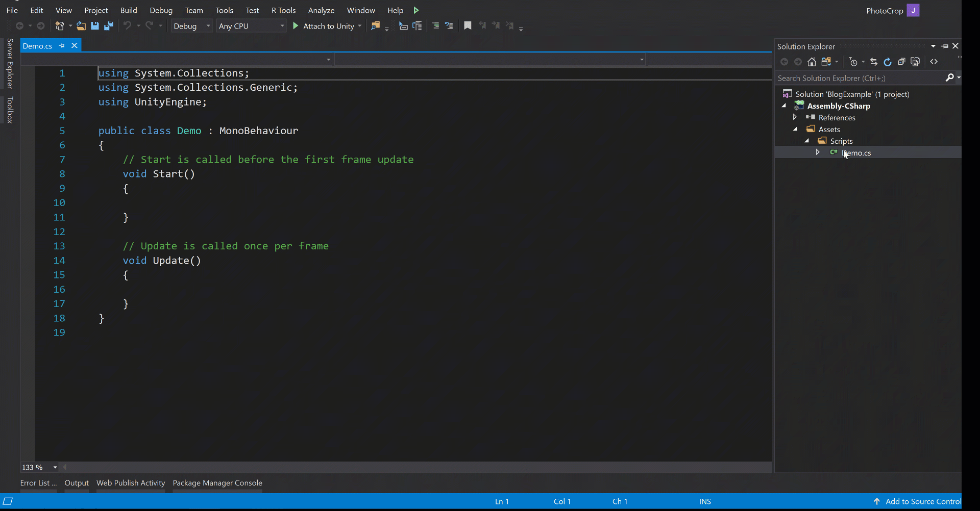Click the 'MonoBehaviour' text on line 5
Screen dimensions: 980x511
(x=259, y=131)
